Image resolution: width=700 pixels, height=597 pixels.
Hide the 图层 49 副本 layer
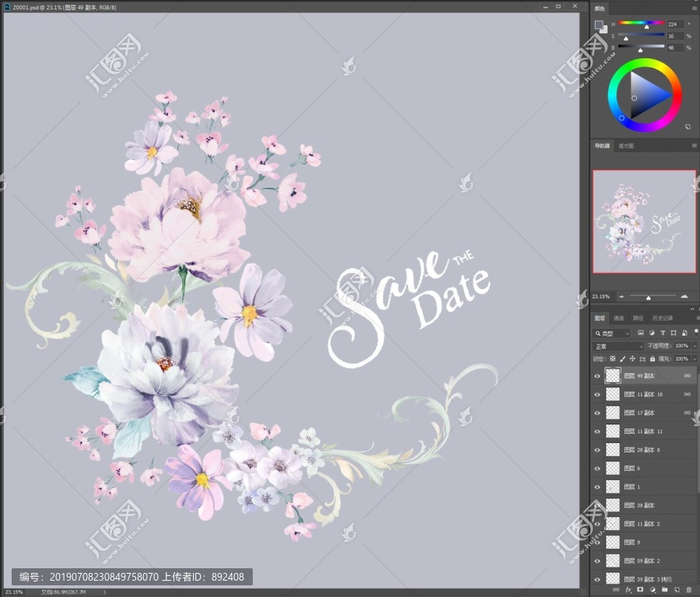point(597,375)
